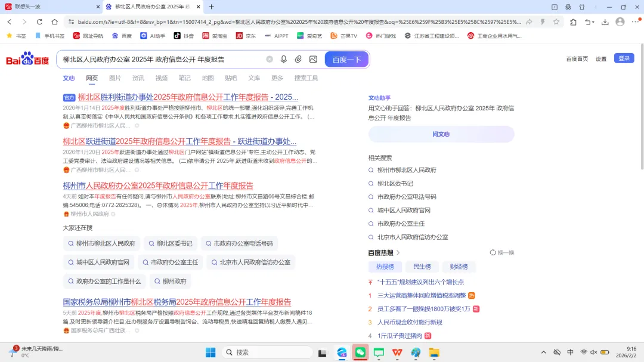
Task: Open the AI助手 bookmark
Action: 153,36
